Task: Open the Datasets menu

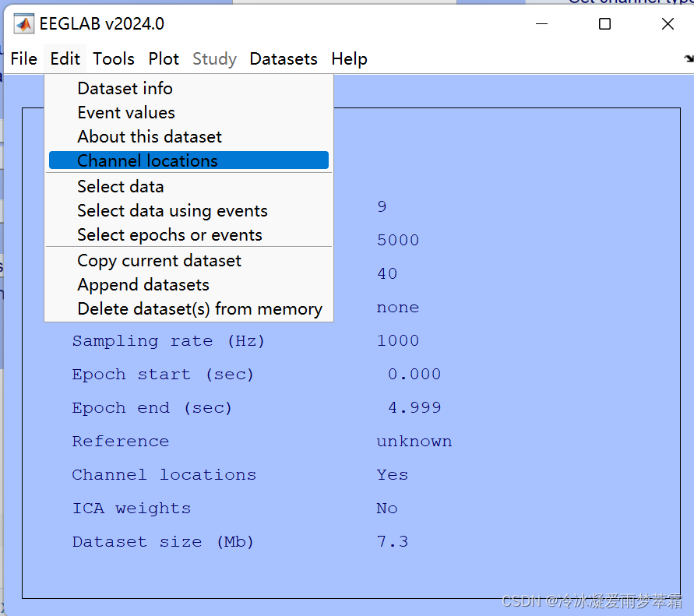Action: [x=283, y=59]
